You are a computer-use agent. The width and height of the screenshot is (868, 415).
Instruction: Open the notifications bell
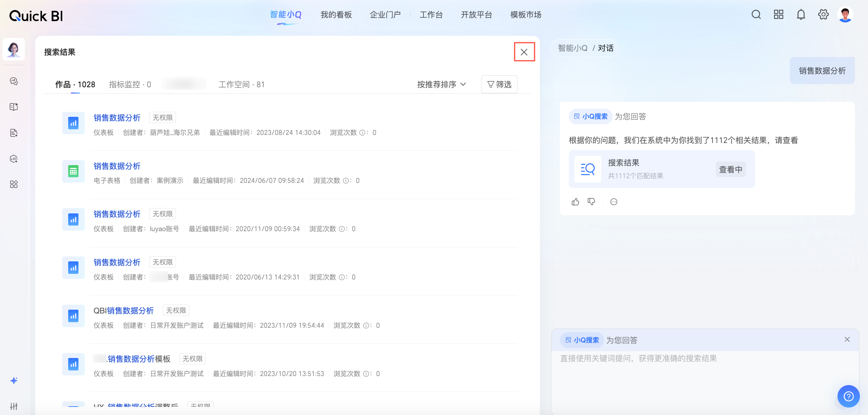pos(801,15)
